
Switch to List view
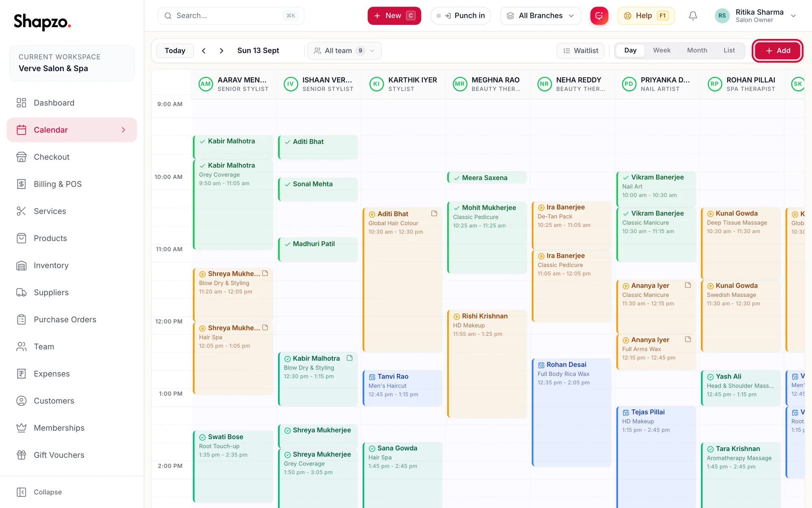[x=729, y=50]
